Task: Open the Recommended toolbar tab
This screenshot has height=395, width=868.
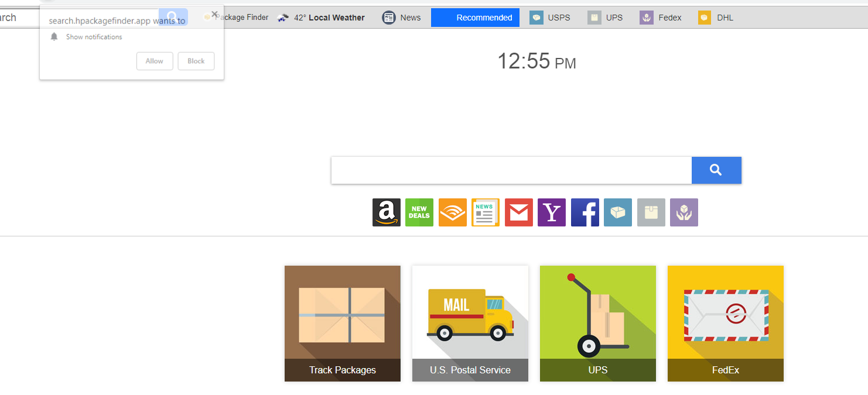Action: (x=475, y=18)
